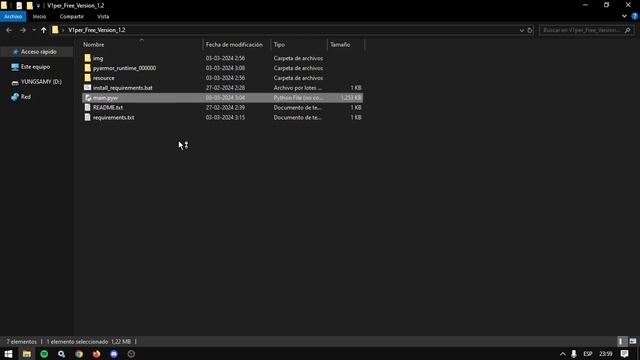640x360 pixels.
Task: Open File Explorer from the taskbar
Action: [27, 354]
